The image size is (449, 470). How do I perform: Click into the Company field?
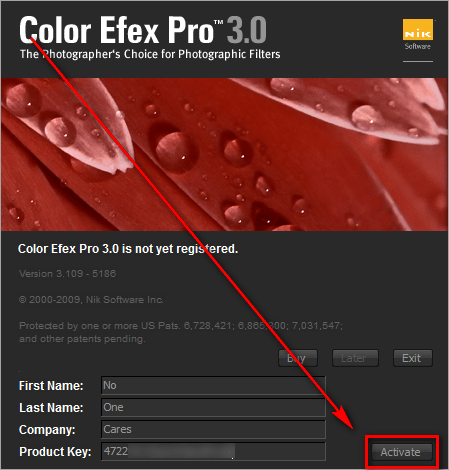coord(213,429)
